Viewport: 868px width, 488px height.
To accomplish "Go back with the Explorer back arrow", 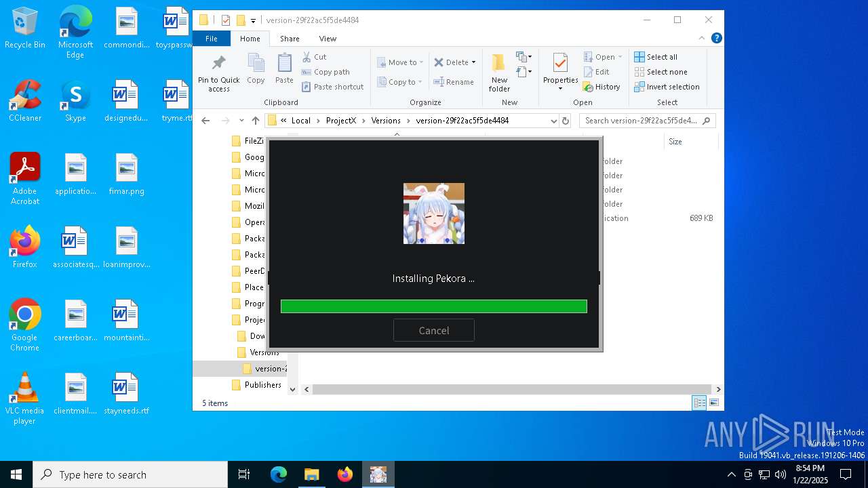I will pyautogui.click(x=206, y=121).
